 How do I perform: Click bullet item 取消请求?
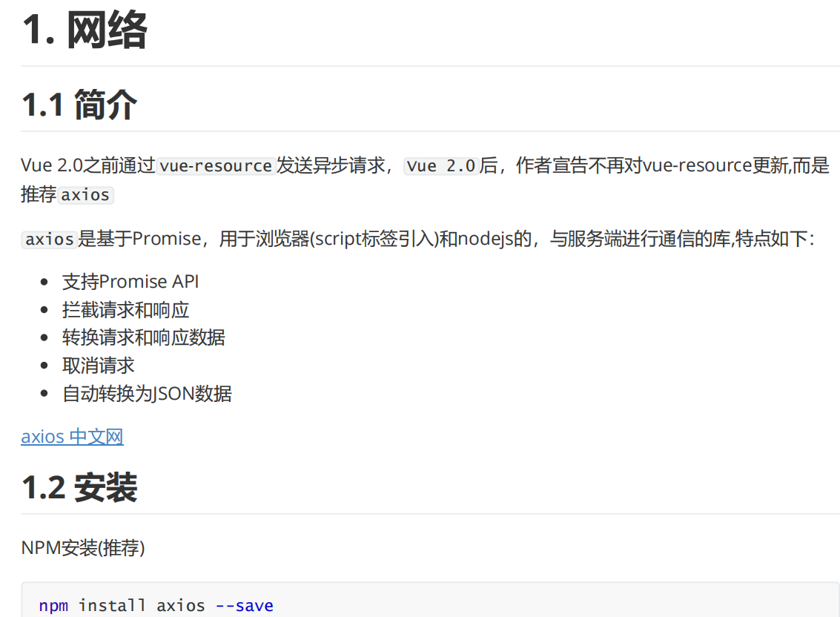[x=98, y=366]
